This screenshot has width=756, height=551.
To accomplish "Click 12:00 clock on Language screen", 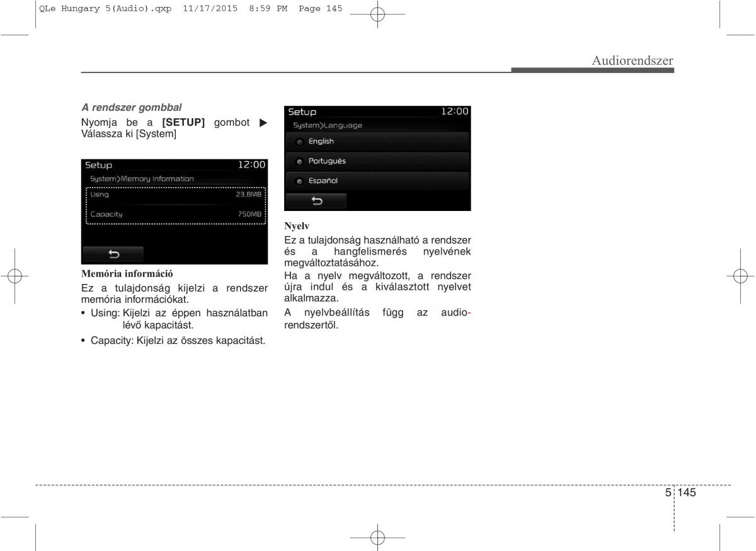I will click(455, 111).
